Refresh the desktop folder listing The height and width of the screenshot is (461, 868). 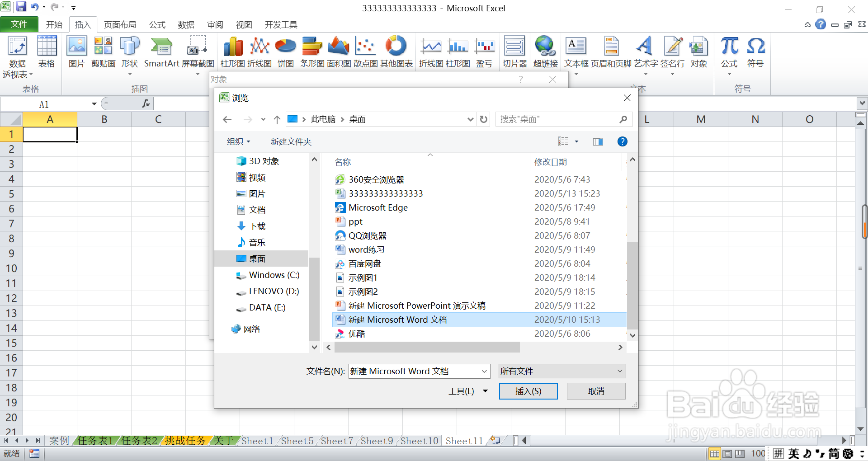[x=484, y=119]
